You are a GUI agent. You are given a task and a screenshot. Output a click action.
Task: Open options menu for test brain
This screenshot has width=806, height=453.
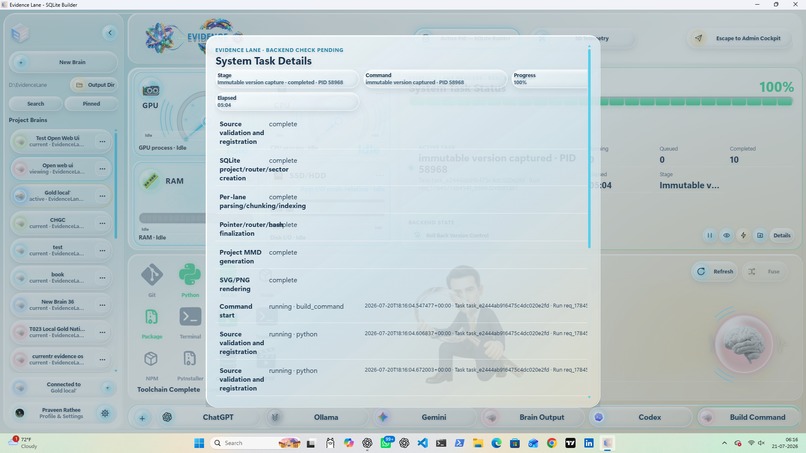(x=102, y=250)
